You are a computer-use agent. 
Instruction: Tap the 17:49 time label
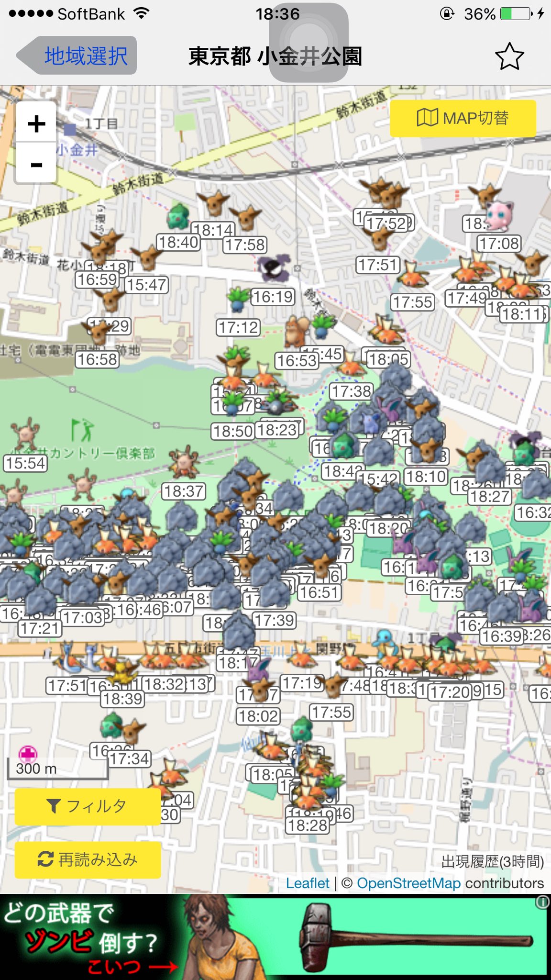467,299
